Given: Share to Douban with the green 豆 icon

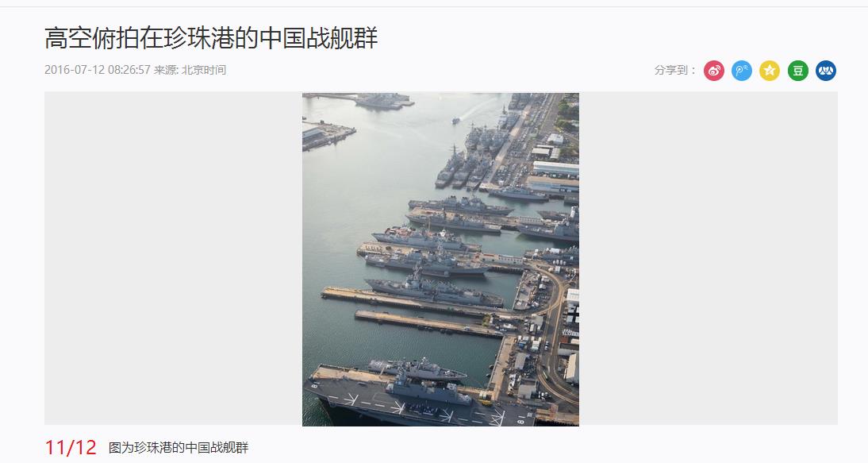Looking at the screenshot, I should [797, 71].
